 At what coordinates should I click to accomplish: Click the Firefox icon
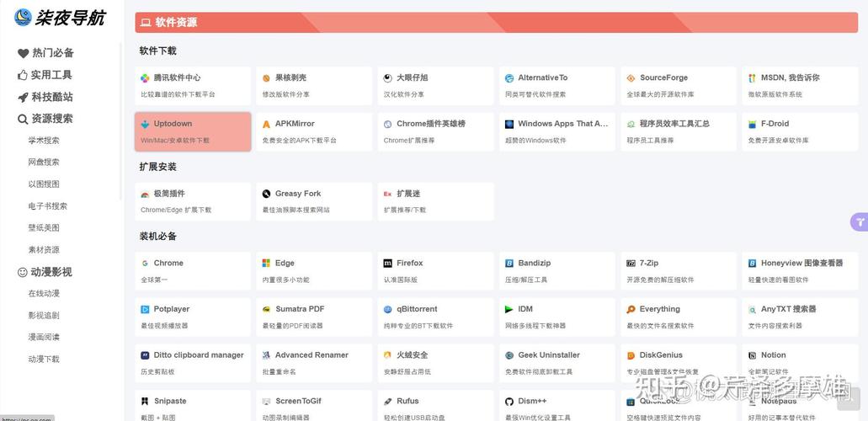coord(388,264)
